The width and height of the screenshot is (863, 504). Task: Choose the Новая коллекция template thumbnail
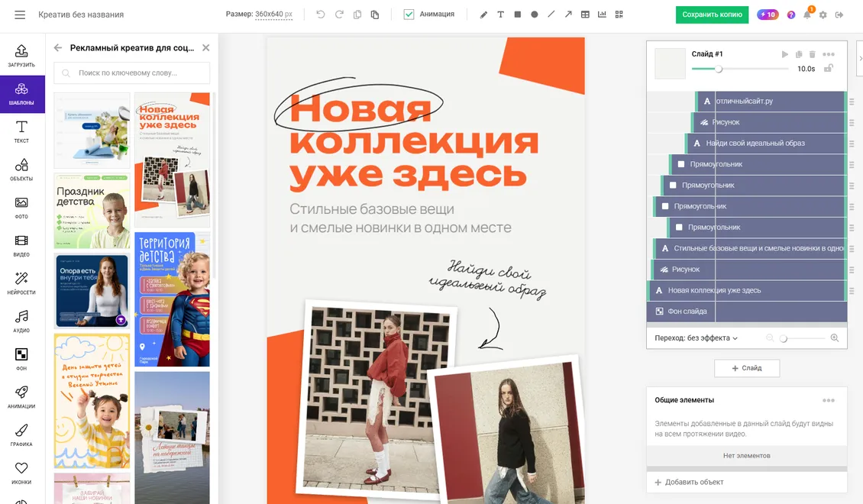pyautogui.click(x=173, y=160)
